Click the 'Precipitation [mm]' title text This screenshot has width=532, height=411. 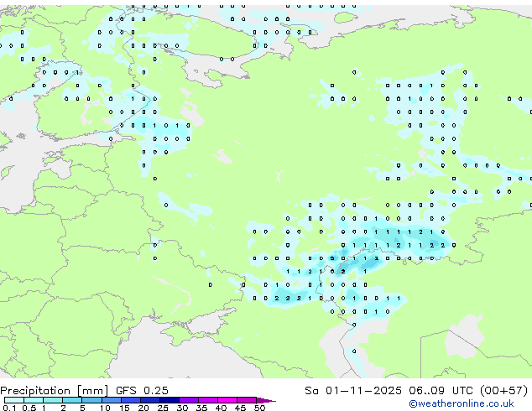tap(54, 391)
